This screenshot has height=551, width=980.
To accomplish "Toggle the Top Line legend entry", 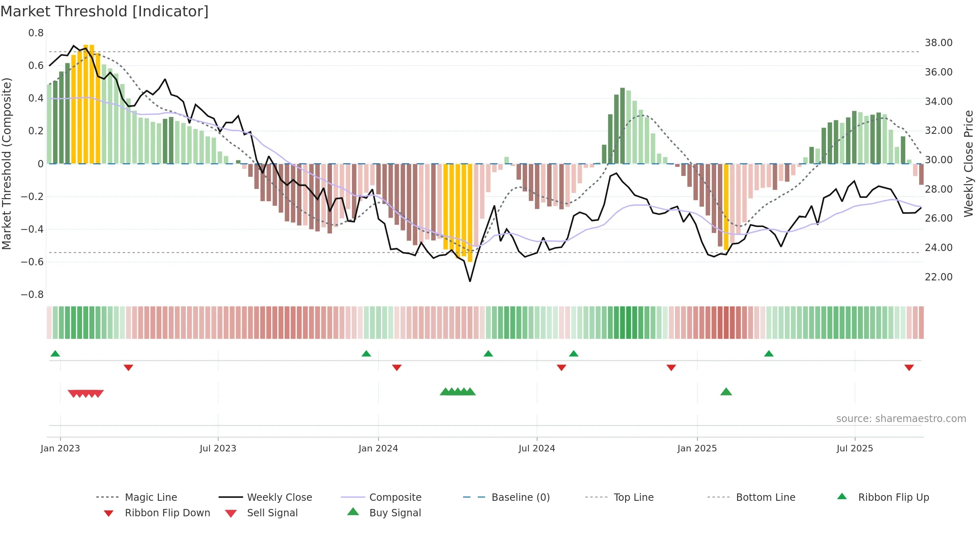I will 619,497.
